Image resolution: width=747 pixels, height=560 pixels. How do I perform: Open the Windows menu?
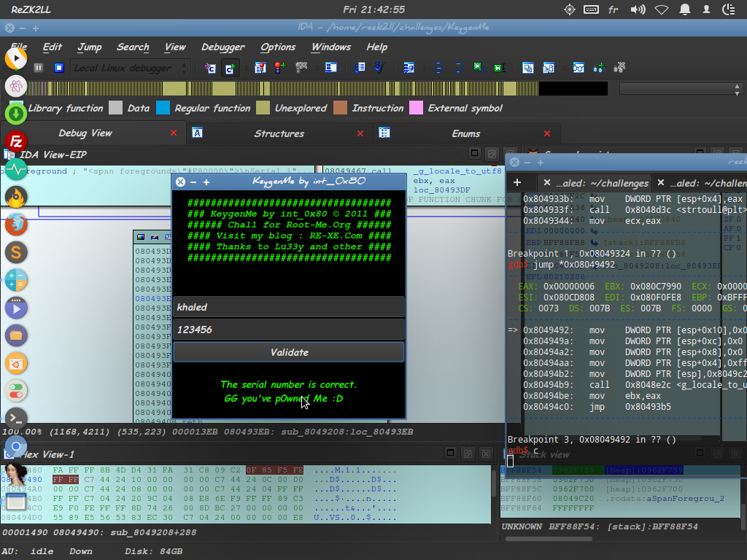tap(331, 47)
